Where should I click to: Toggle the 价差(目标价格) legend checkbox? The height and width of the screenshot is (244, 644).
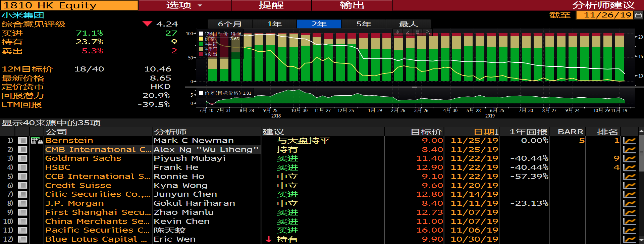201,93
